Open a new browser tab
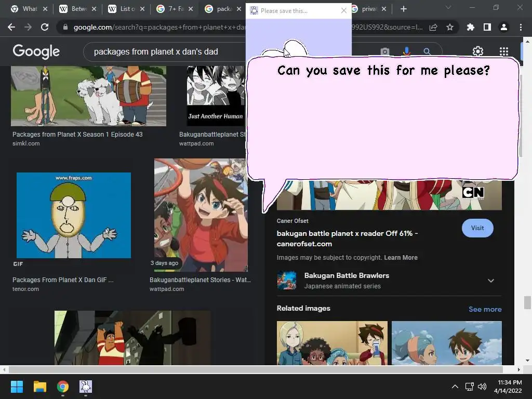The width and height of the screenshot is (532, 399). pyautogui.click(x=403, y=9)
